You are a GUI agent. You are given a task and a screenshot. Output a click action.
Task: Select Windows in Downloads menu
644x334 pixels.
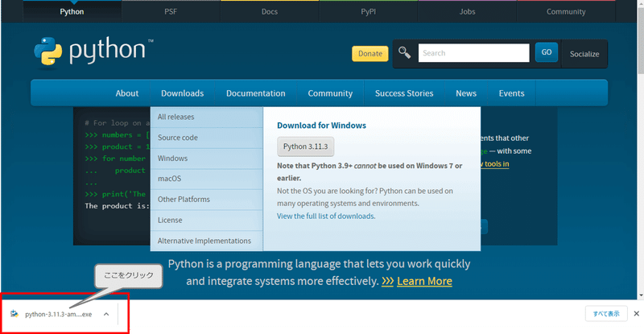pos(207,159)
